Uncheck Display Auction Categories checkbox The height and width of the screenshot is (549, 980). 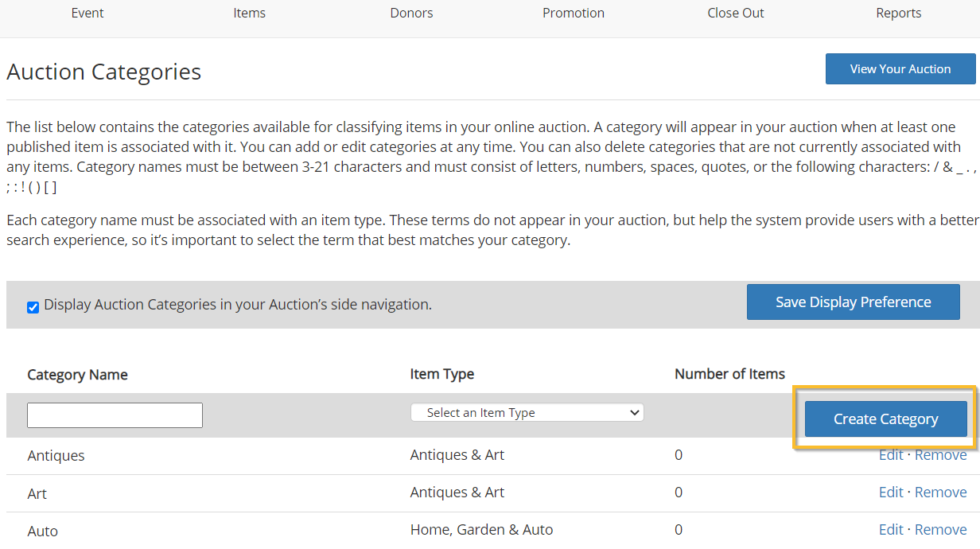pos(33,307)
